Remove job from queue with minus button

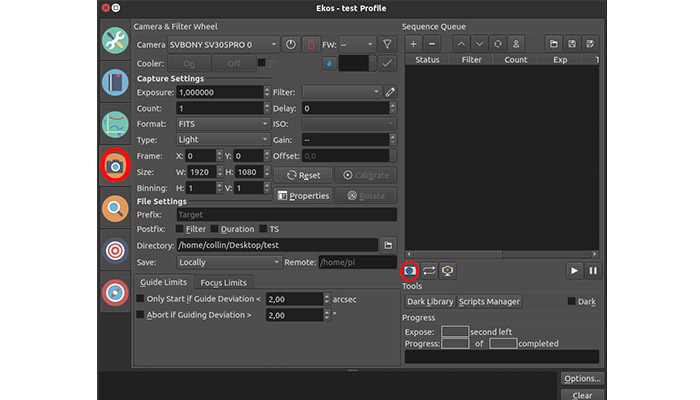(x=432, y=44)
